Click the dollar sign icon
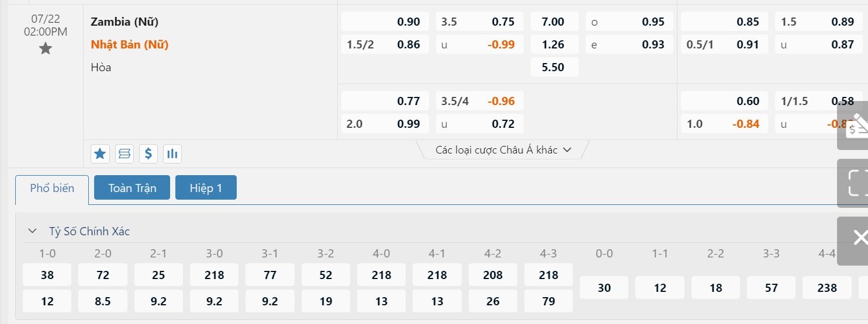The width and height of the screenshot is (868, 324). click(x=148, y=154)
